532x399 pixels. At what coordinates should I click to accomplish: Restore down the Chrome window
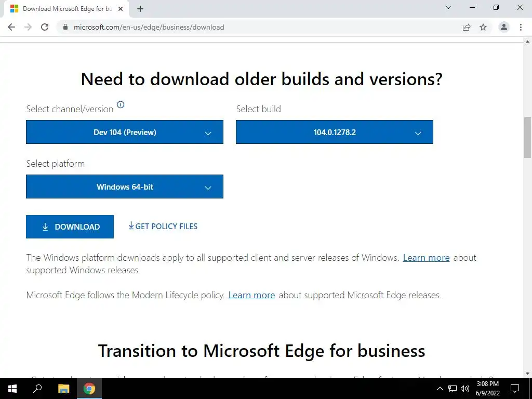click(496, 7)
